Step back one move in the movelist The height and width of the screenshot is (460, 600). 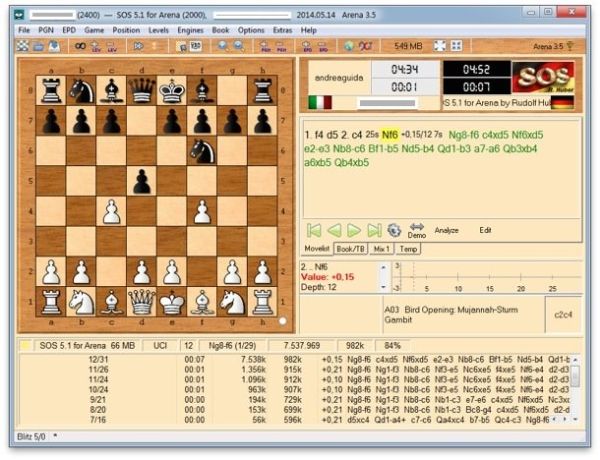(x=333, y=230)
